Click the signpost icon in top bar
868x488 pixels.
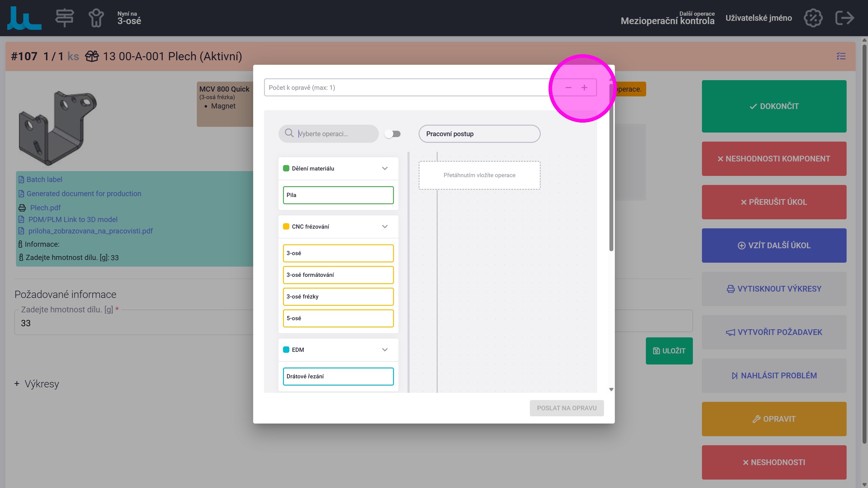[x=64, y=18]
